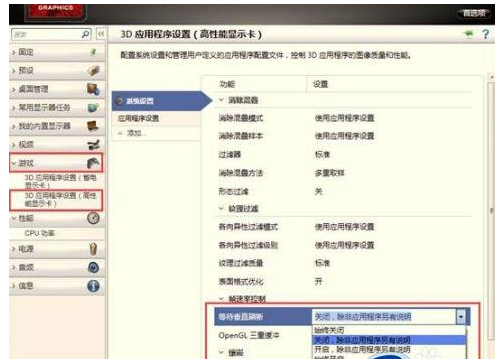Select the 形态过滤 row label

click(233, 191)
